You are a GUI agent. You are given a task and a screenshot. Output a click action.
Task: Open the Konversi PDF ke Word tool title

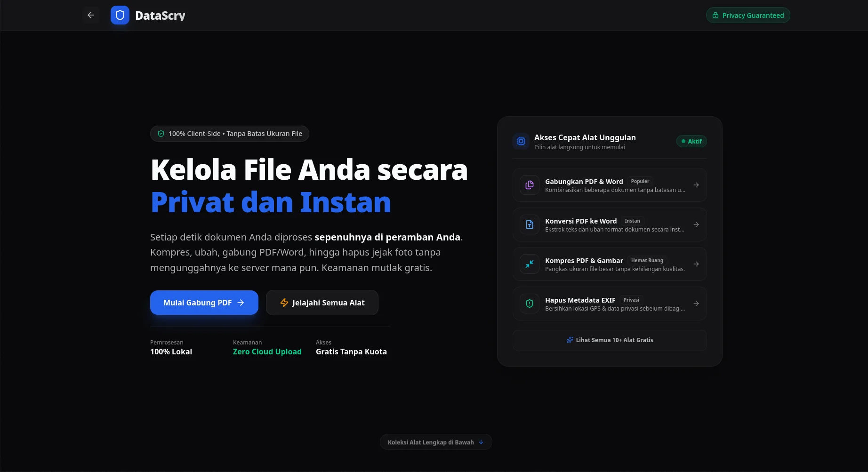click(581, 221)
